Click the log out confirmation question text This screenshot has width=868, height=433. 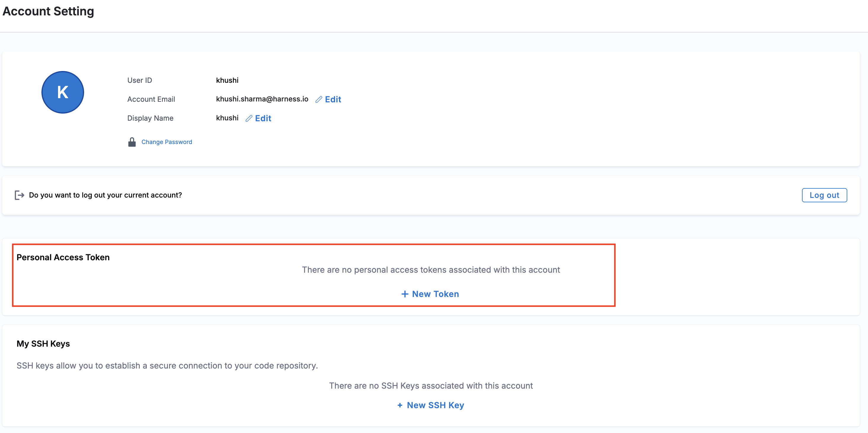coord(105,195)
